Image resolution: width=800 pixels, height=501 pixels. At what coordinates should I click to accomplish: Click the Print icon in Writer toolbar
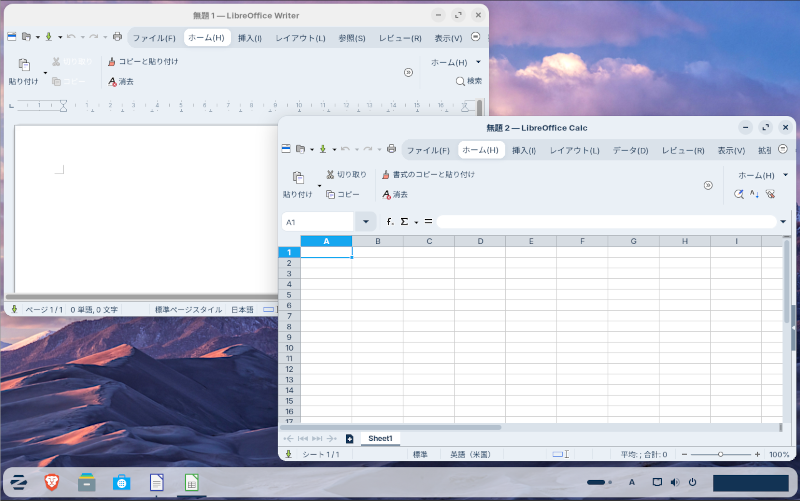(x=117, y=36)
